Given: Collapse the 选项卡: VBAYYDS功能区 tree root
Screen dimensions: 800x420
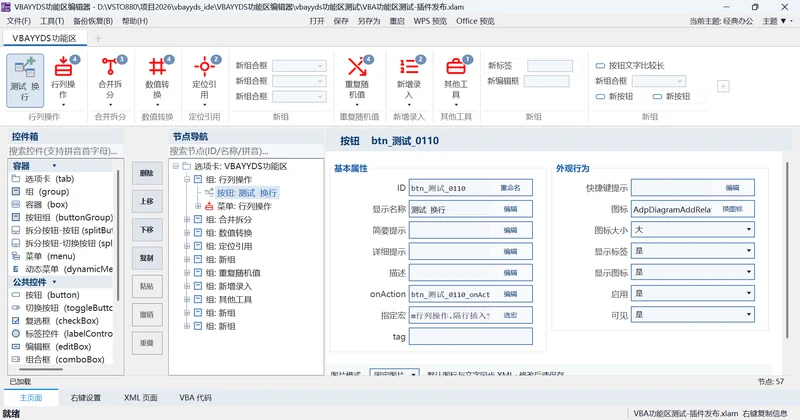Looking at the screenshot, I should [176, 166].
